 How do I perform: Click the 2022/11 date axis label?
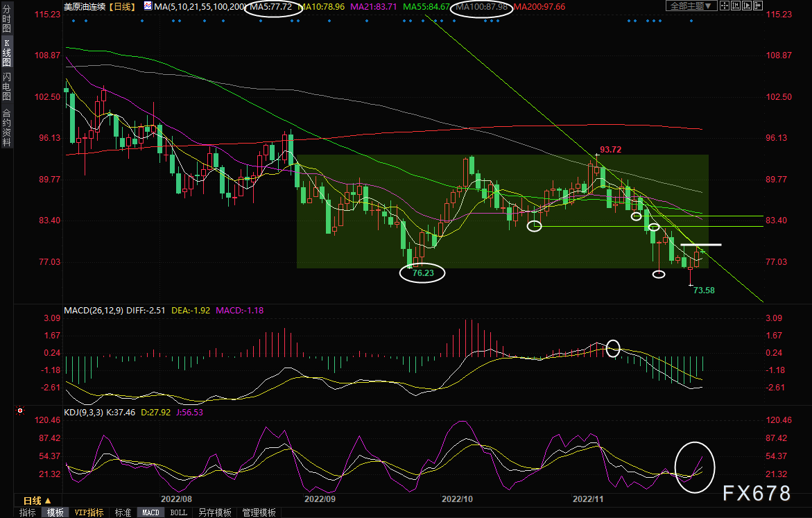click(x=588, y=499)
